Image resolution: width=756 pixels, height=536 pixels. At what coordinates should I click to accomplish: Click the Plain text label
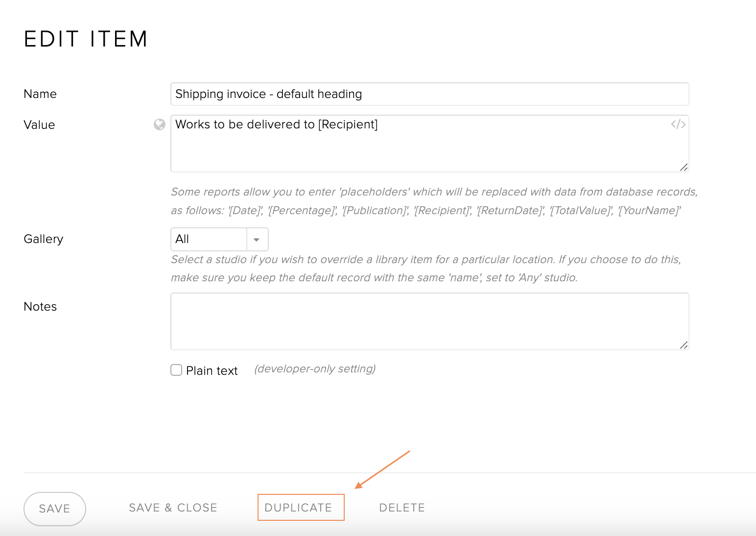point(212,371)
